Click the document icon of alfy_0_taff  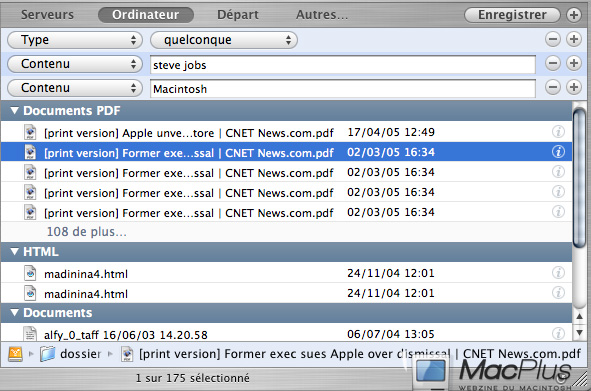(x=30, y=334)
